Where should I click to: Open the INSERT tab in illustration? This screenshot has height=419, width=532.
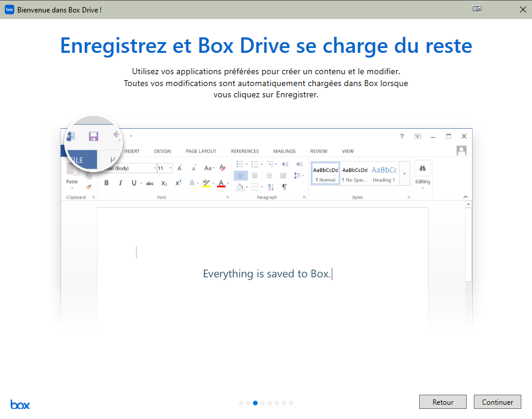tap(132, 151)
